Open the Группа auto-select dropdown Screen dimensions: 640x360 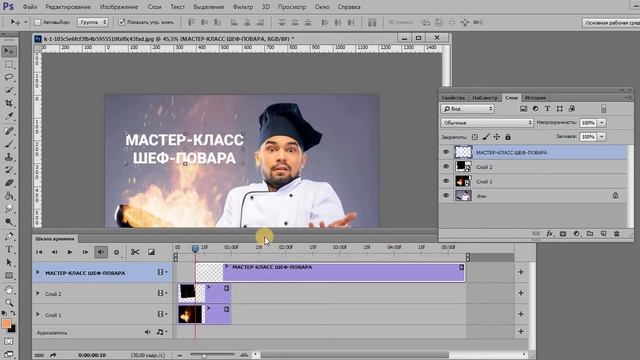coord(93,22)
